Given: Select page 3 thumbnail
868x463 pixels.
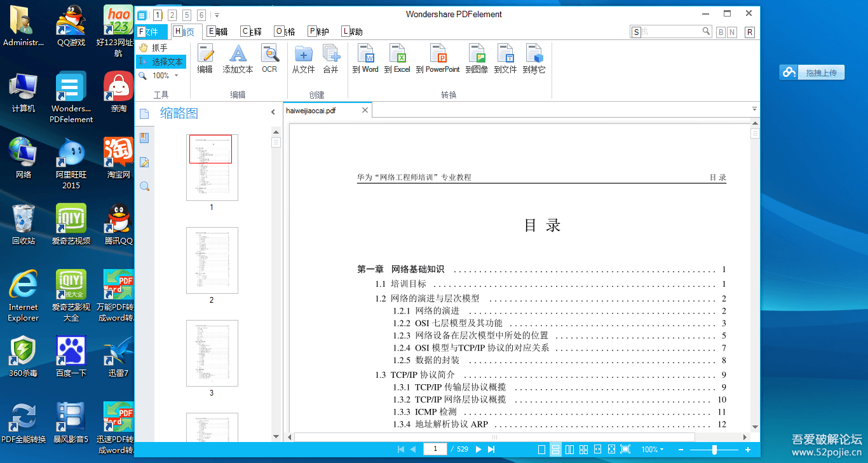Looking at the screenshot, I should pyautogui.click(x=212, y=353).
